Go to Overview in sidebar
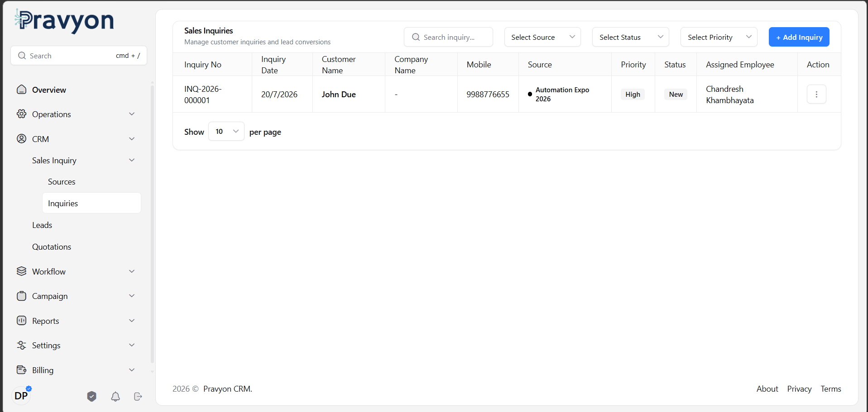The width and height of the screenshot is (868, 412). [49, 90]
